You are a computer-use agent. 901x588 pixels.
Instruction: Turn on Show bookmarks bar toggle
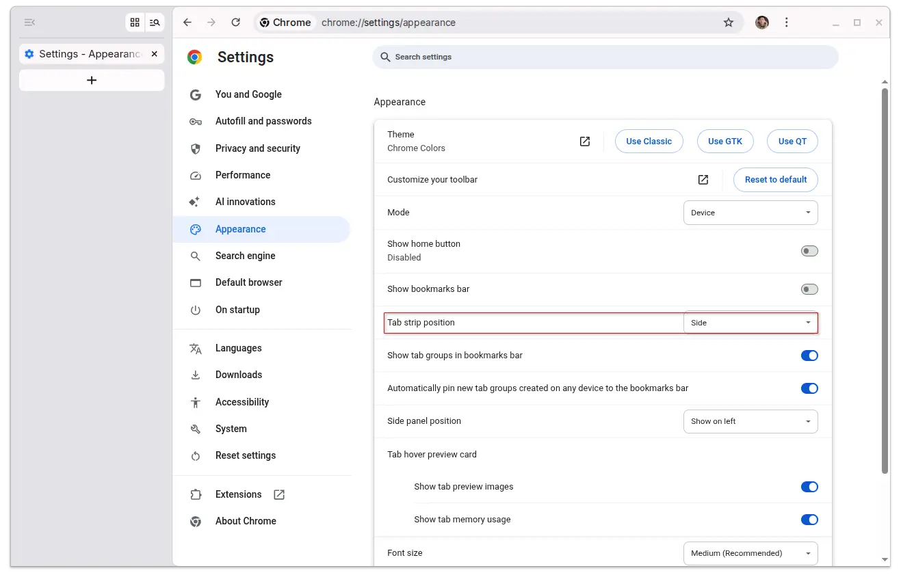(x=809, y=289)
